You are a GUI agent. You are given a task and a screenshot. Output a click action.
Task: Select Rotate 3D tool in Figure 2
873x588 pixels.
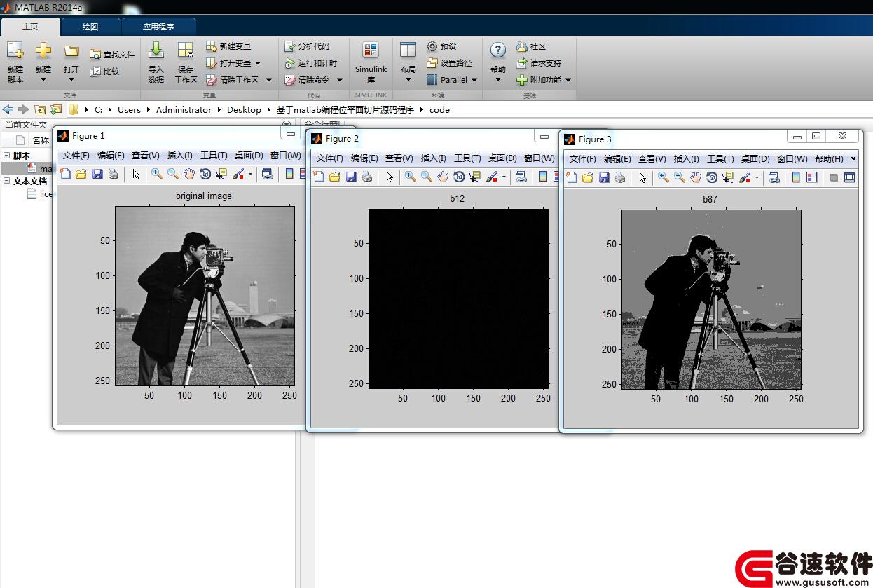coord(459,177)
